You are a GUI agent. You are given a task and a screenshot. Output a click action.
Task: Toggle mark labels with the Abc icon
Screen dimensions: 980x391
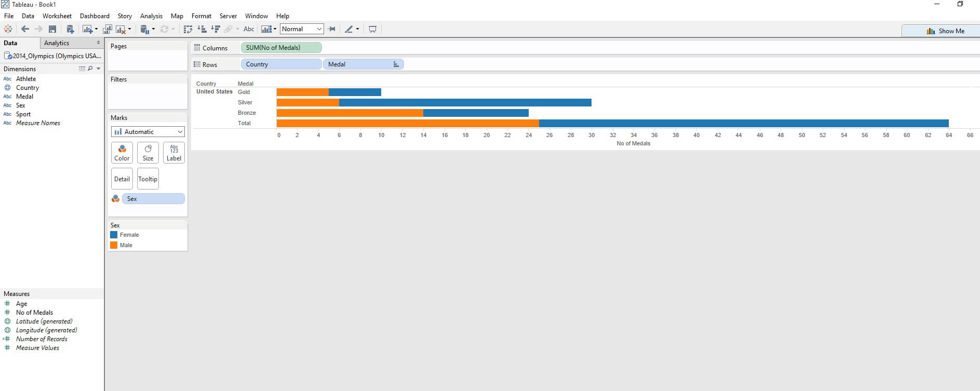(249, 29)
